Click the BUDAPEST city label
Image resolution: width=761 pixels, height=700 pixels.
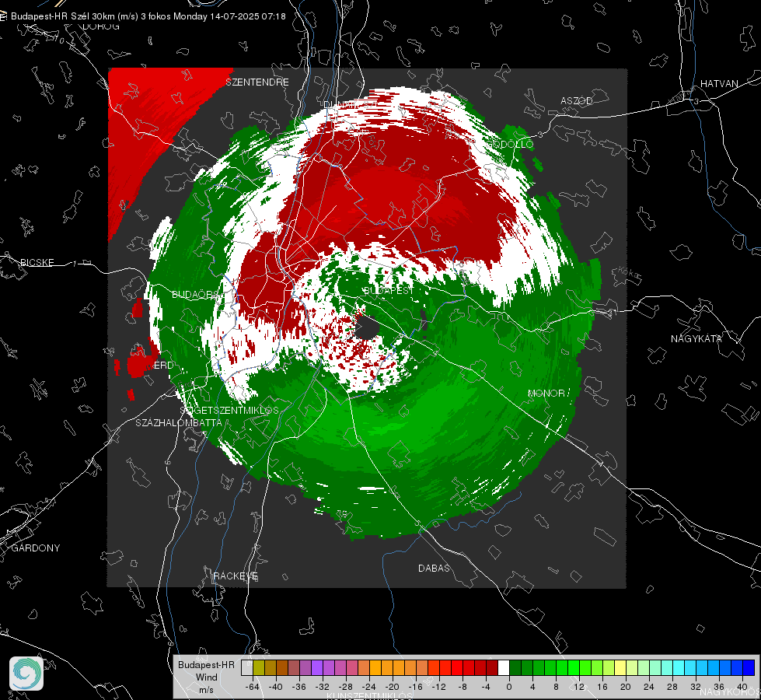[388, 290]
